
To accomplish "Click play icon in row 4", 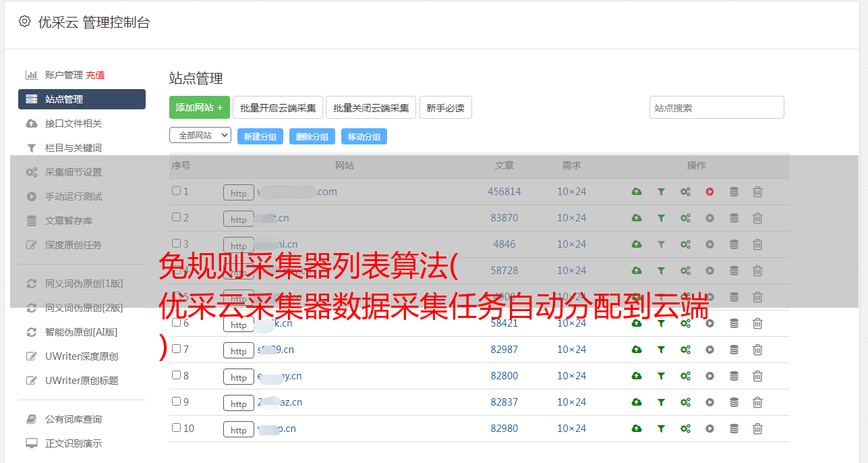I will coord(710,271).
